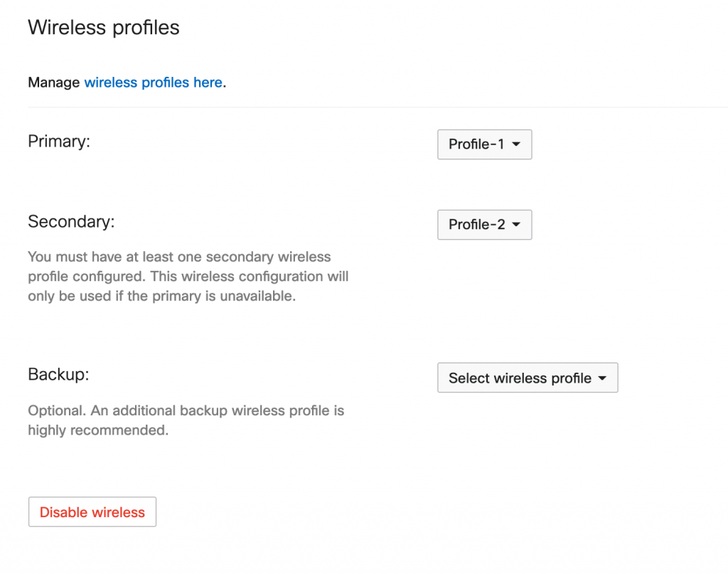
Task: Click the 'Secondary:' field label
Action: 71,221
